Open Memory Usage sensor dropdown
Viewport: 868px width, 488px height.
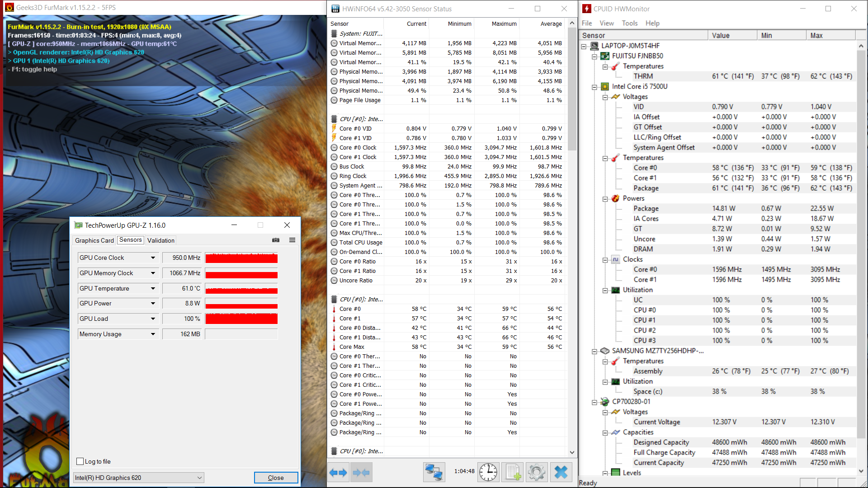[x=153, y=334]
